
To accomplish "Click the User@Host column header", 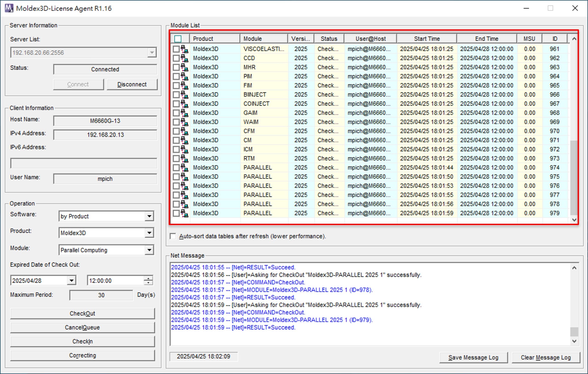I will coord(370,39).
